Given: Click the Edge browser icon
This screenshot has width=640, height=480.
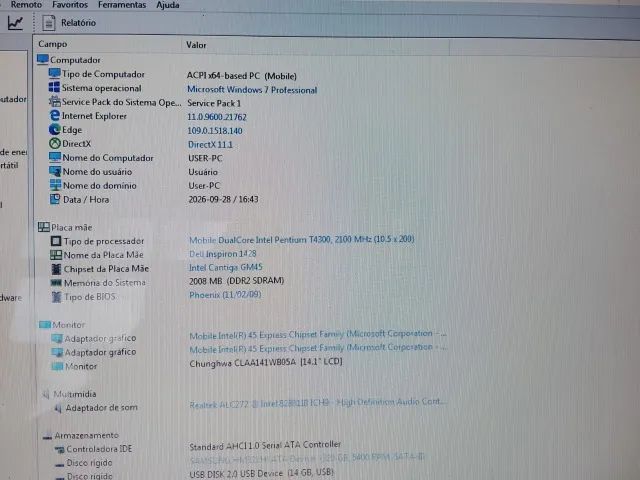Looking at the screenshot, I should point(54,129).
